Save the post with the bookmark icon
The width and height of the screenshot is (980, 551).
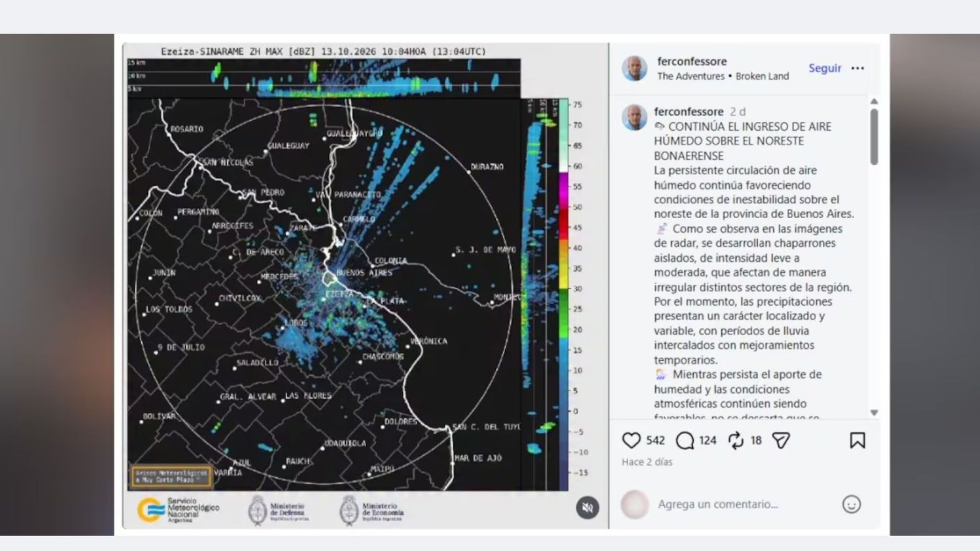point(857,440)
